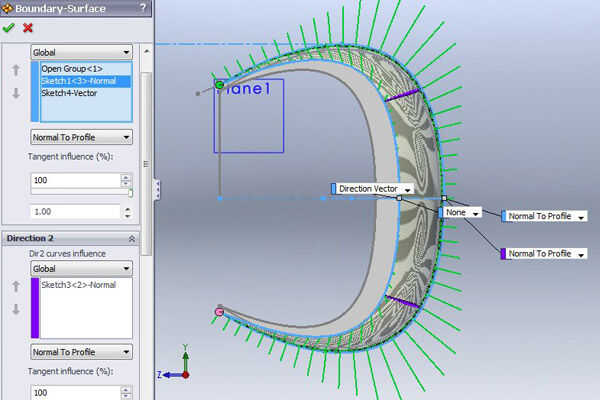Click Direction 1 tangent influence slider handle
The height and width of the screenshot is (400, 600).
[x=130, y=193]
